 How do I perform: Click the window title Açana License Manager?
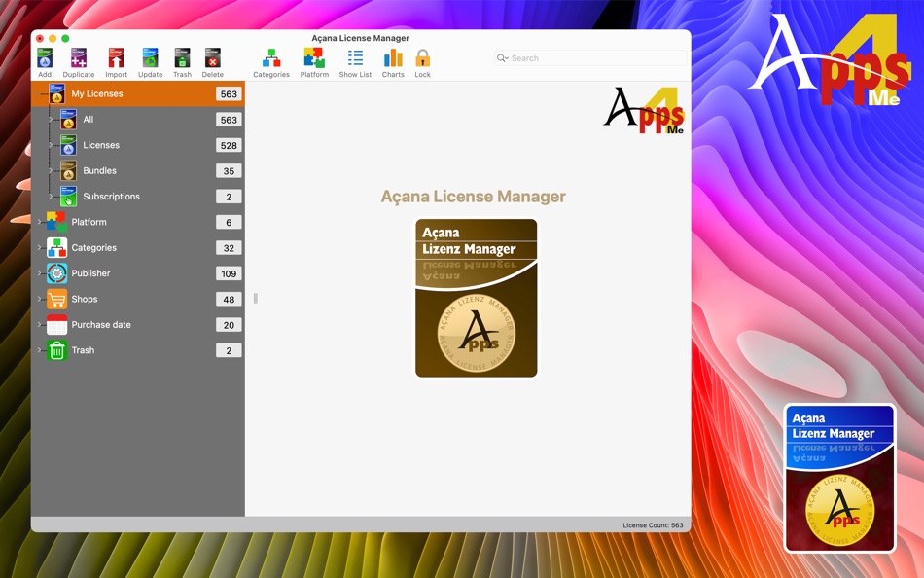pos(361,38)
